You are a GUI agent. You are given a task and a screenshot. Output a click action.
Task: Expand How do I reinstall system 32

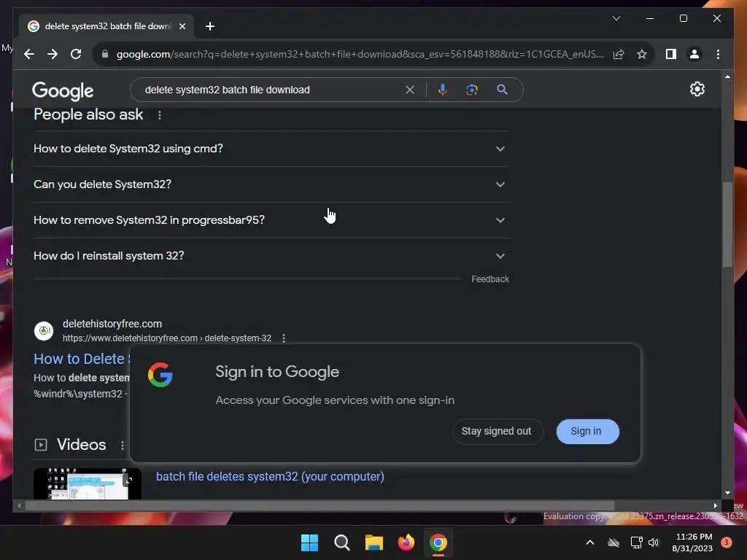coord(271,256)
